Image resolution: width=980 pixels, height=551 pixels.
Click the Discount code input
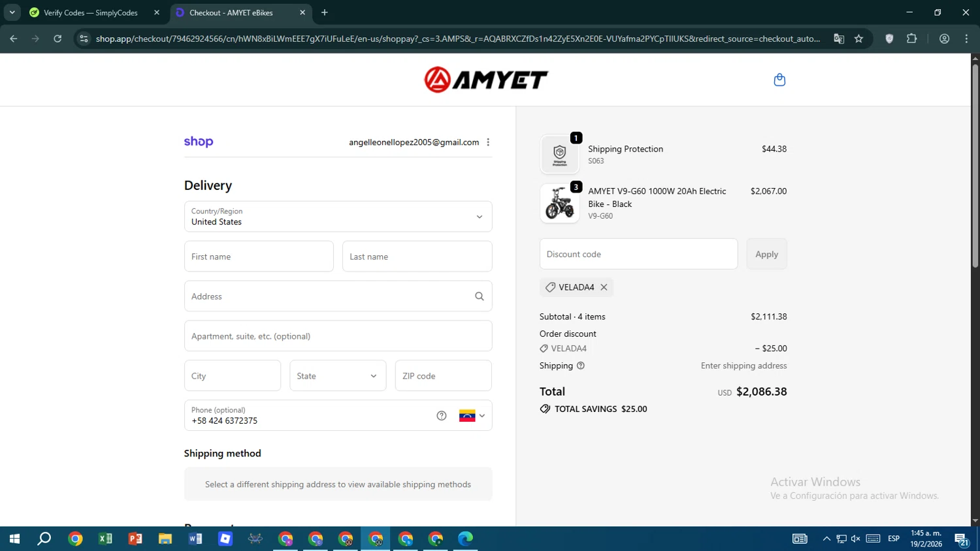coord(638,254)
